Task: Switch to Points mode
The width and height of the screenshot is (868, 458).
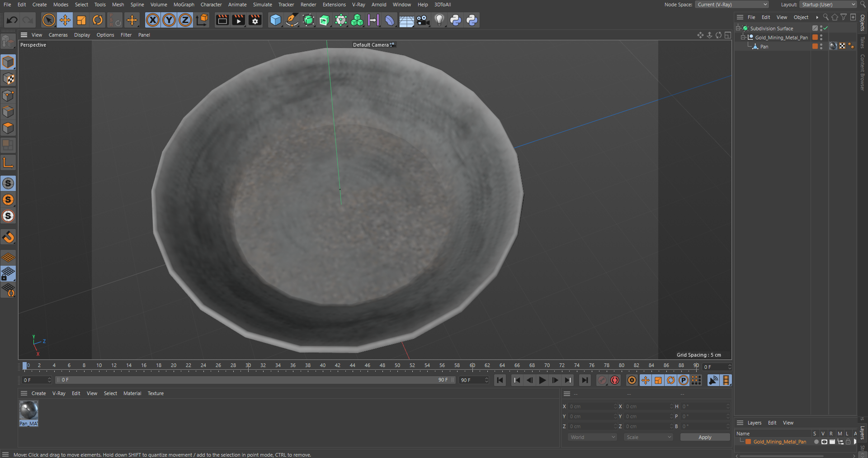Action: coord(8,95)
